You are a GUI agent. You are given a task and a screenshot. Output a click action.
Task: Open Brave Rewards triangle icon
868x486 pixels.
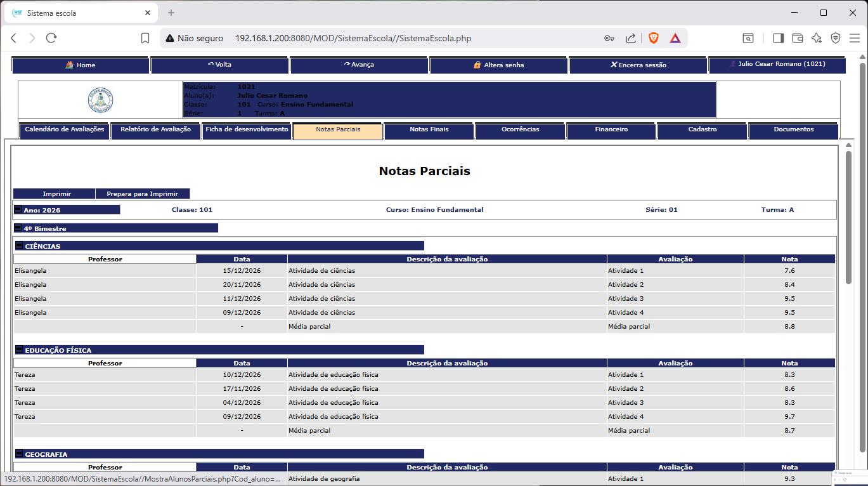click(x=675, y=38)
